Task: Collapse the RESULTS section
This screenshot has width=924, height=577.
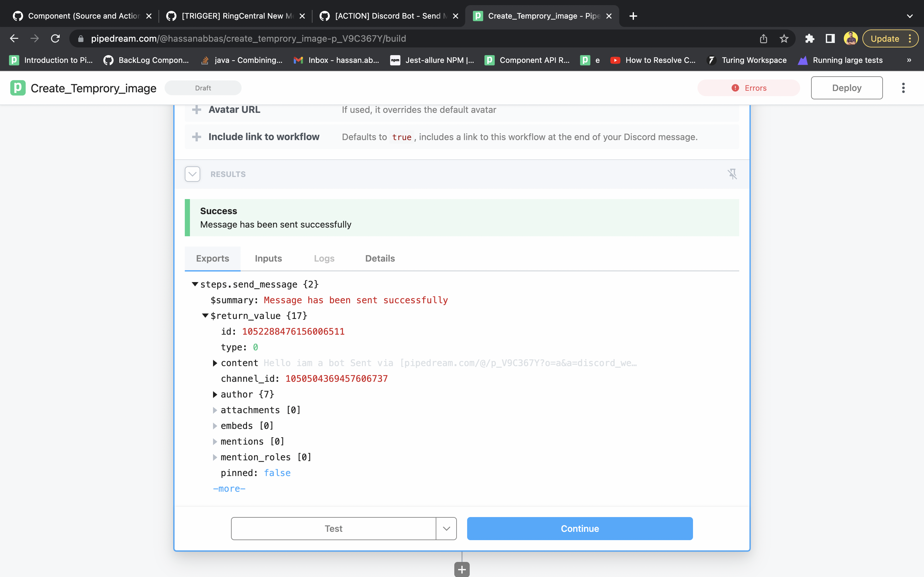Action: 192,174
